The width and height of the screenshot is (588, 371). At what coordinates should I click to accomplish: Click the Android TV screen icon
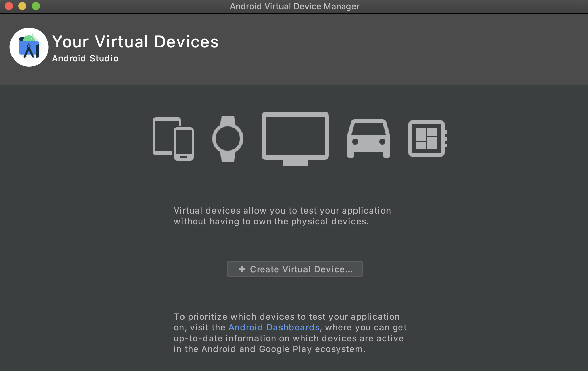[x=295, y=139]
